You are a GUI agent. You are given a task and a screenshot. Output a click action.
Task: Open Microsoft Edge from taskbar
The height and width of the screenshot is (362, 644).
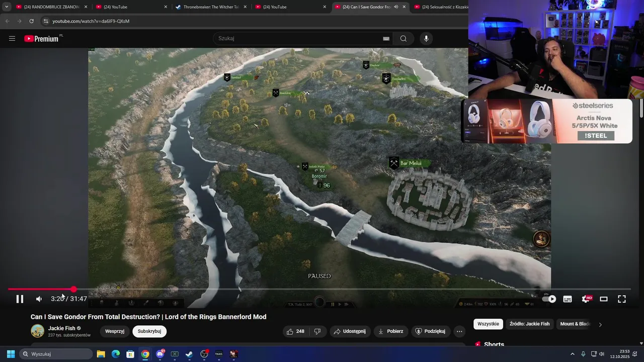[116, 354]
